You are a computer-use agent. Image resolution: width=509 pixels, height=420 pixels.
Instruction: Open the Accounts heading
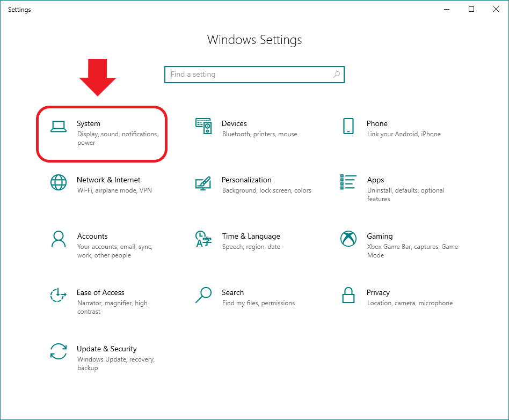pos(92,236)
